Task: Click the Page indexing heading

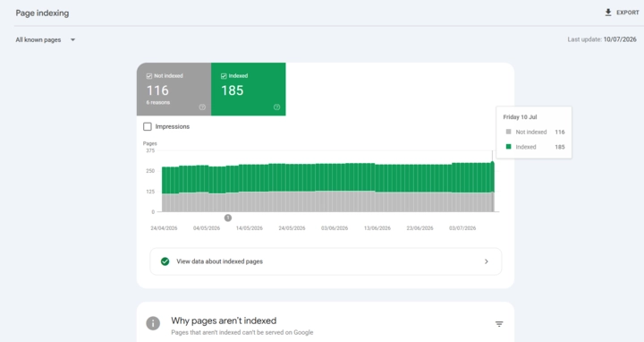Action: pyautogui.click(x=42, y=13)
